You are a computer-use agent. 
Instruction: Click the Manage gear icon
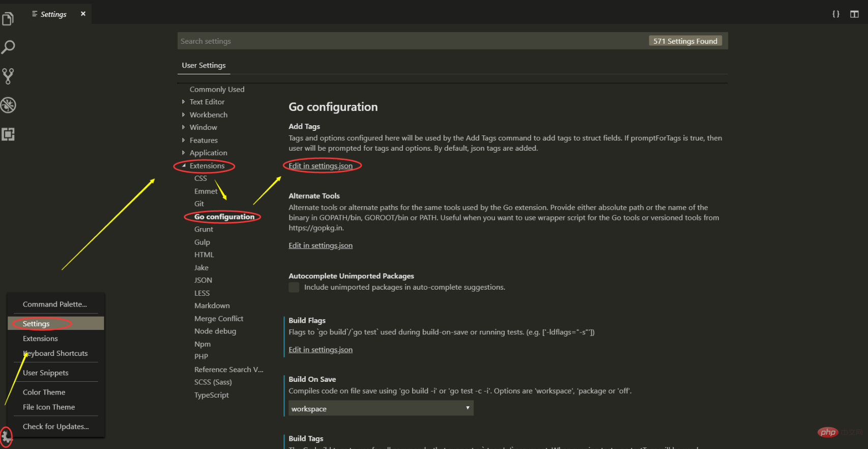[6, 436]
